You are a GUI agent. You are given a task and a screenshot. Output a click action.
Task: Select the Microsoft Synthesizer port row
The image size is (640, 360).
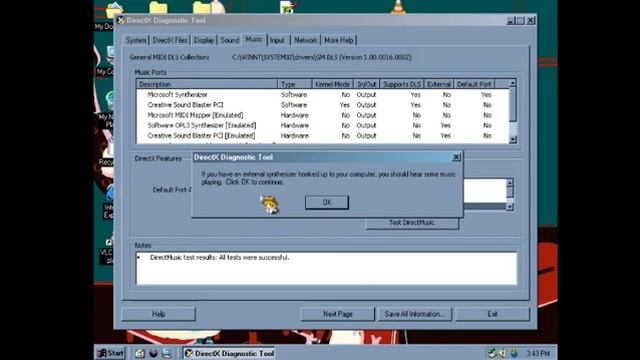point(322,95)
